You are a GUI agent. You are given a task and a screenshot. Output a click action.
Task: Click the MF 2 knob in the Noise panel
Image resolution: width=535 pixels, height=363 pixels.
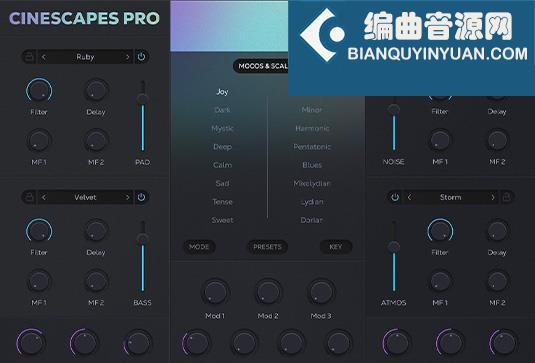[497, 140]
